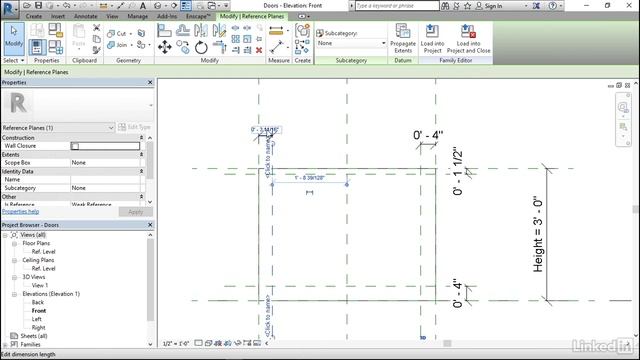Open the View 1 3D view
The image size is (640, 360).
(x=40, y=285)
